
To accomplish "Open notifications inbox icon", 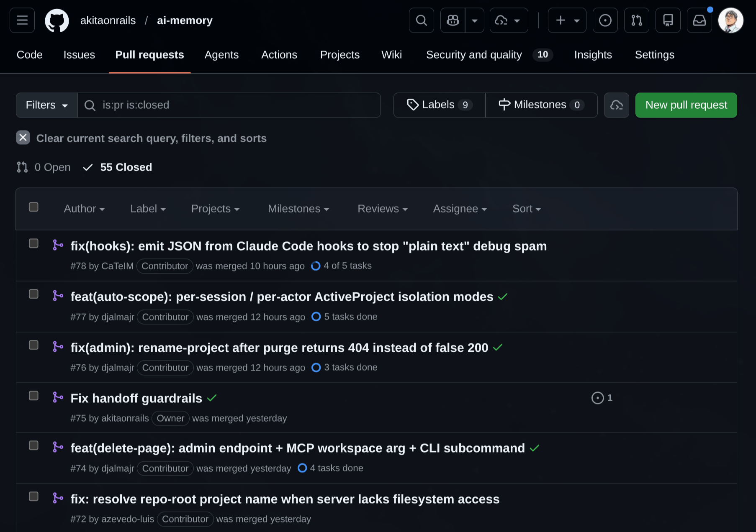I will click(x=699, y=20).
